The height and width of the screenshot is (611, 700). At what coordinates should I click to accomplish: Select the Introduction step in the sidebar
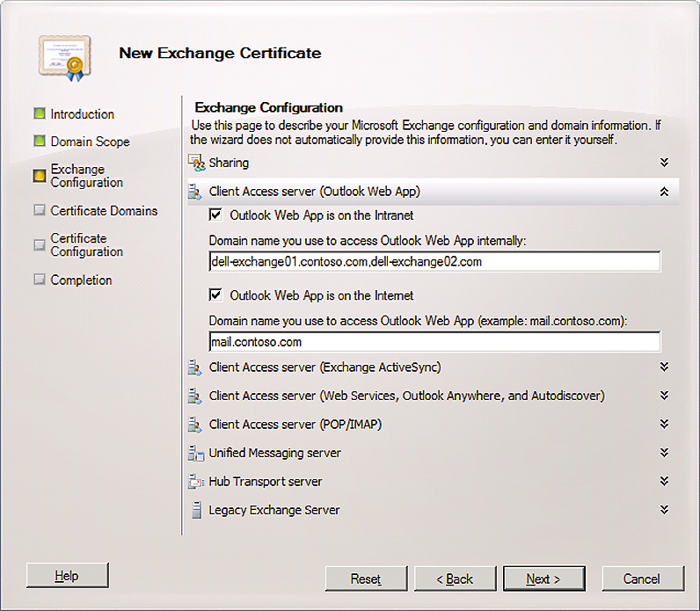click(82, 114)
